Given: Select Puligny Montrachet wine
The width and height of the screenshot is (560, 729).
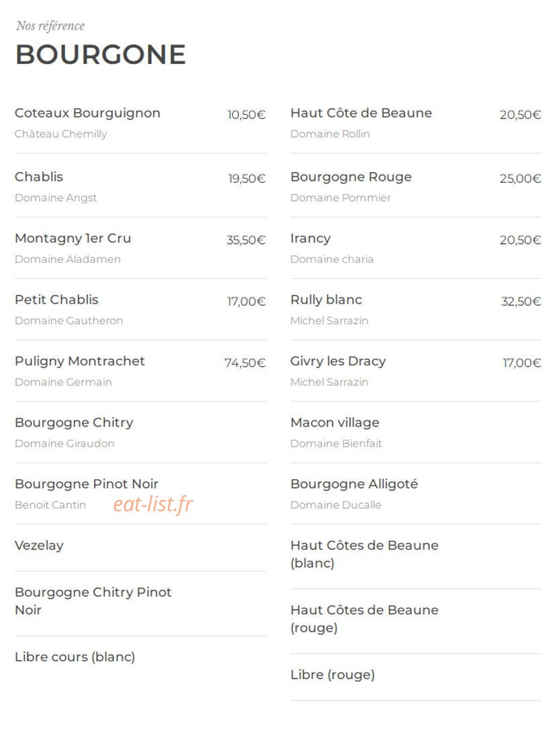Looking at the screenshot, I should [140, 370].
